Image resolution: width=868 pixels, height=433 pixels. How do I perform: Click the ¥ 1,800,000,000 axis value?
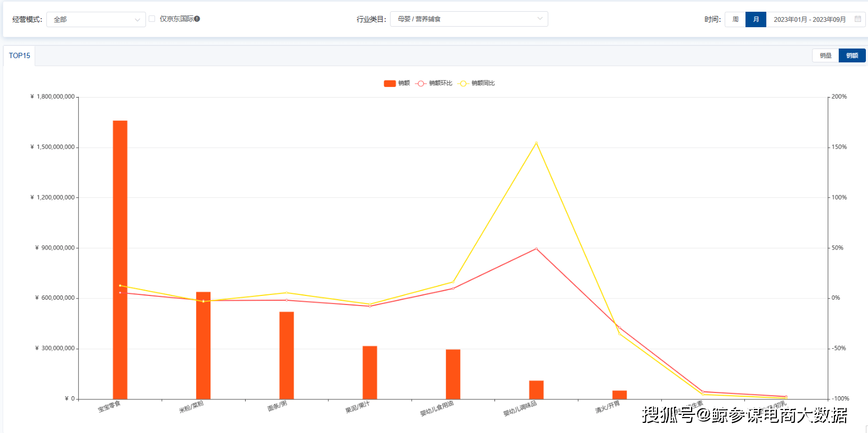click(x=52, y=97)
